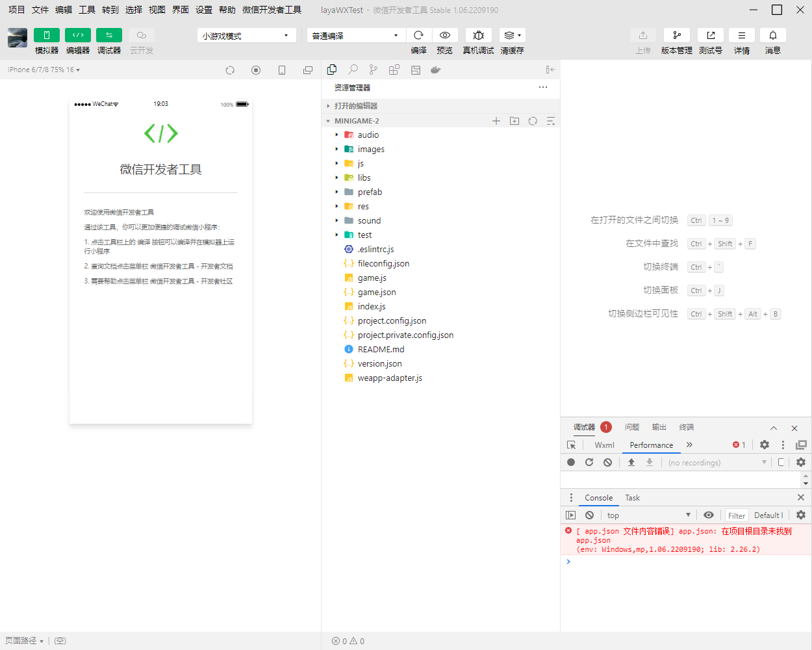812x650 pixels.
Task: Clear the console with block icon
Action: coord(589,515)
